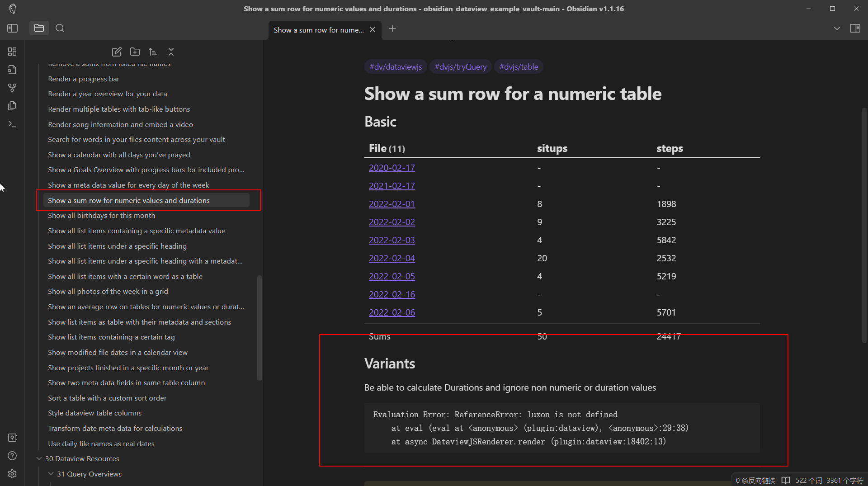
Task: Collapse all folders in the file explorer
Action: [x=171, y=52]
